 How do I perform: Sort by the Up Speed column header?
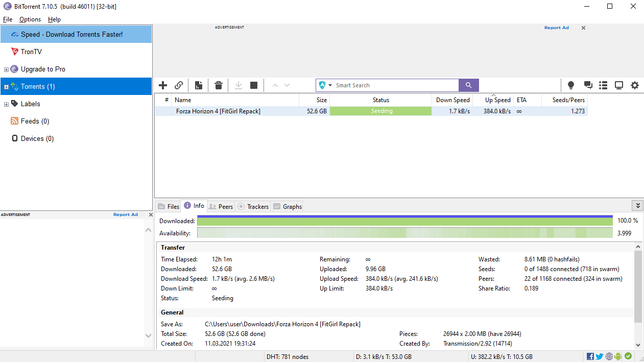pyautogui.click(x=493, y=100)
